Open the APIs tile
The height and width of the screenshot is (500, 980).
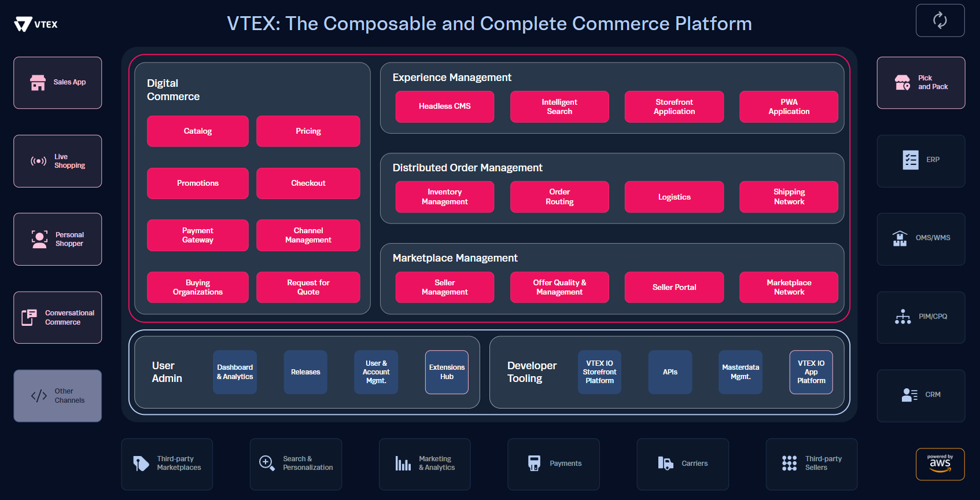[670, 372]
